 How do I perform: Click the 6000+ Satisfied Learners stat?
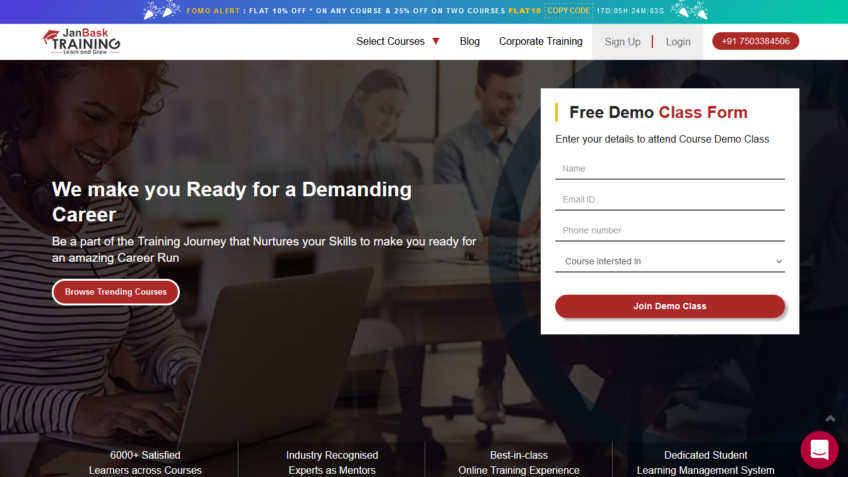(145, 462)
